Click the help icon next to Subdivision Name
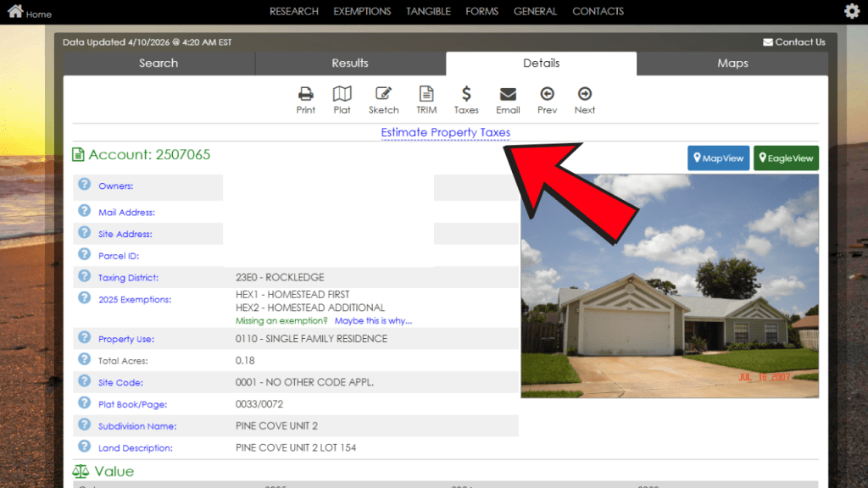This screenshot has height=488, width=868. 83,425
